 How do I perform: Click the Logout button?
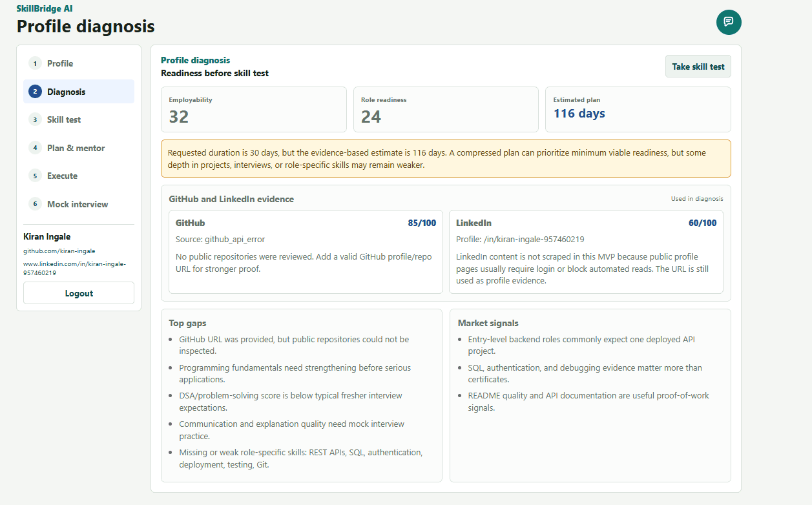[x=79, y=293]
